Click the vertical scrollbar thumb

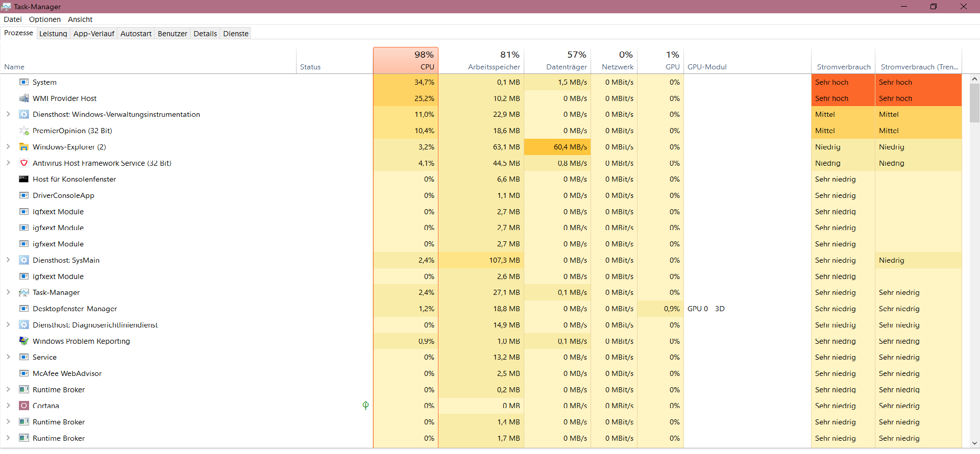tap(974, 103)
